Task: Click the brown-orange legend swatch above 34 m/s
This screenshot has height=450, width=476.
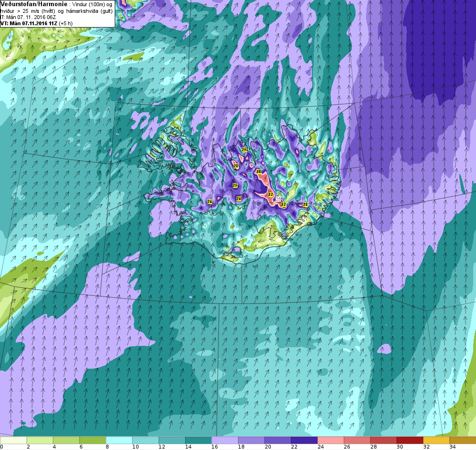Action: point(462,440)
